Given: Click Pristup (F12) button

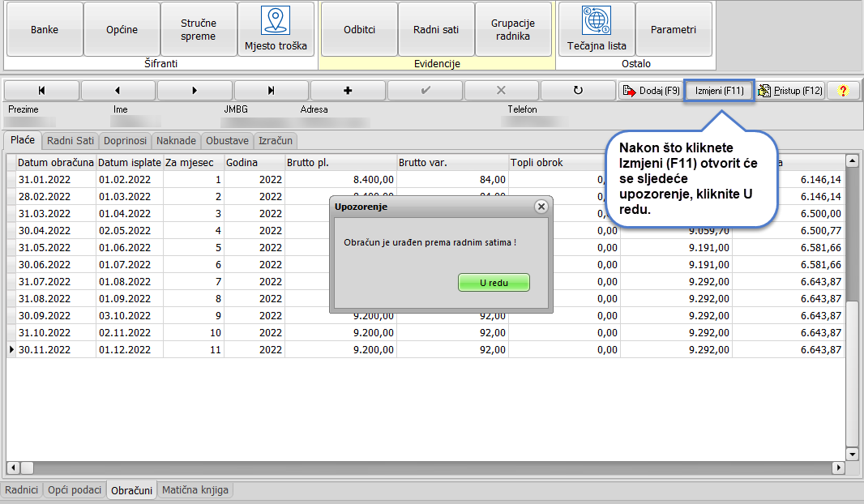Looking at the screenshot, I should click(x=790, y=91).
